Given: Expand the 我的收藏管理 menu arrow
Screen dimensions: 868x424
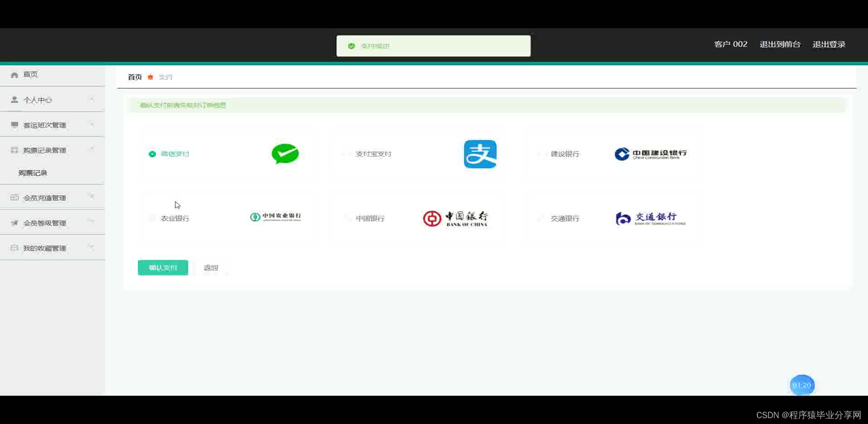Looking at the screenshot, I should click(x=92, y=247).
